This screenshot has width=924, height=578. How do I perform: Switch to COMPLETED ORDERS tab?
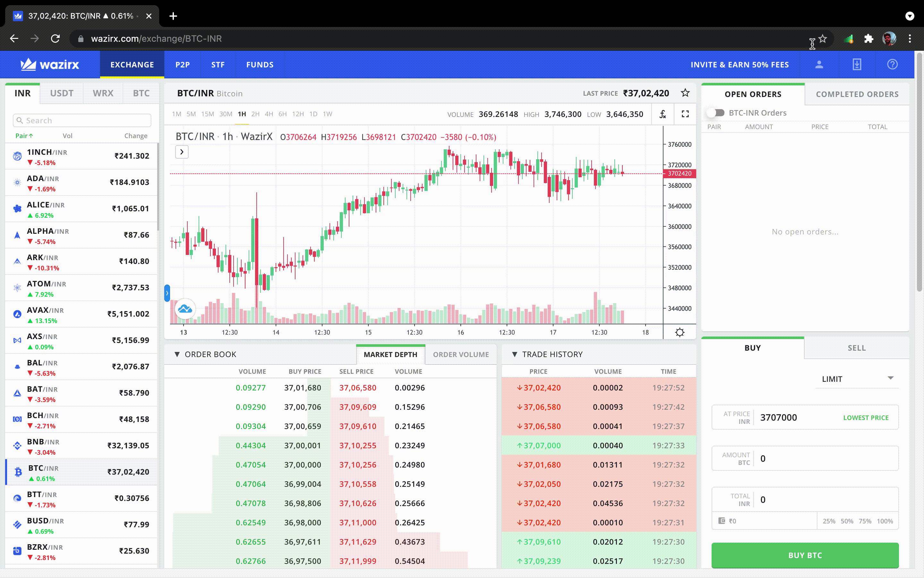[x=857, y=94]
